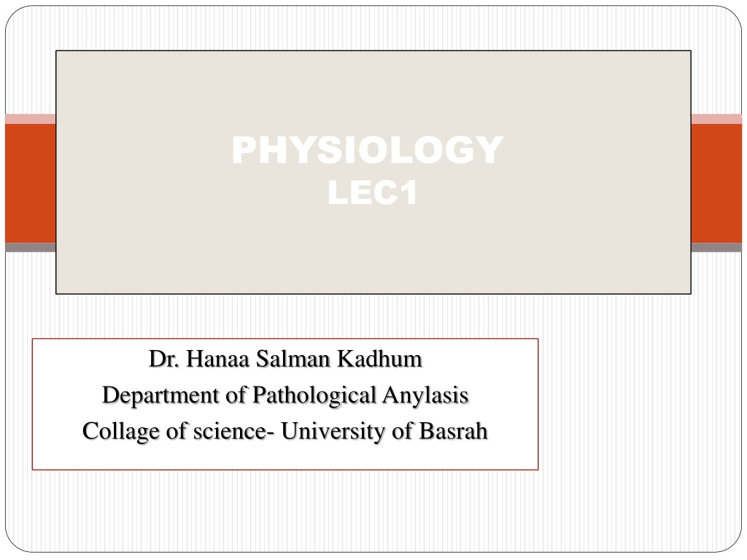Select the word Department
The image size is (747, 560).
(x=160, y=395)
